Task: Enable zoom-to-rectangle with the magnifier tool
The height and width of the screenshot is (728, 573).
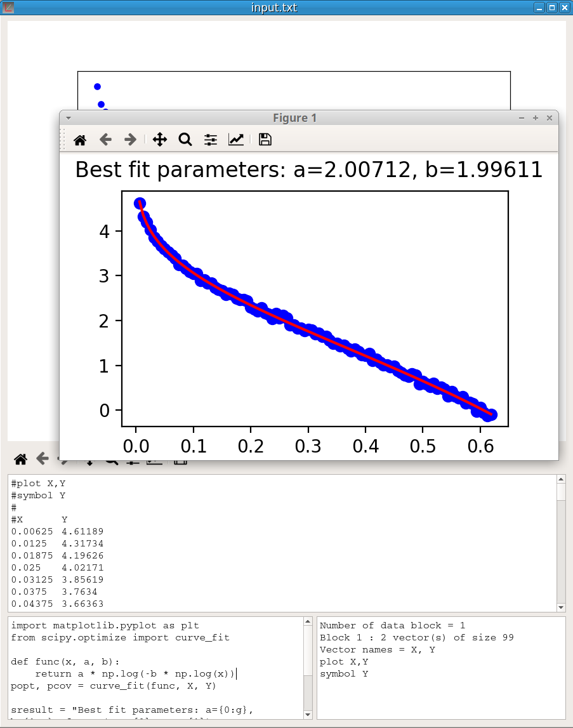Action: tap(185, 140)
